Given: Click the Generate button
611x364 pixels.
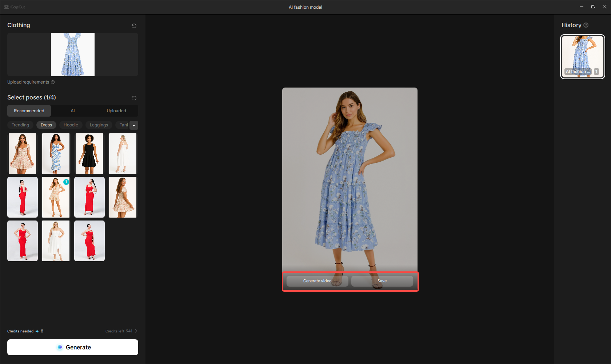Looking at the screenshot, I should [73, 347].
